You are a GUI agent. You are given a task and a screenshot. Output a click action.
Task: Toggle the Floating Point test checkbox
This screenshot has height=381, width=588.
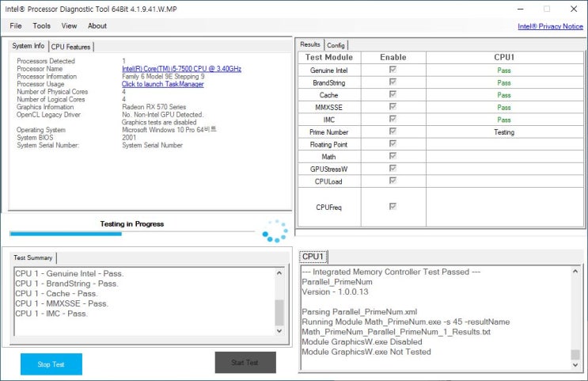click(393, 144)
